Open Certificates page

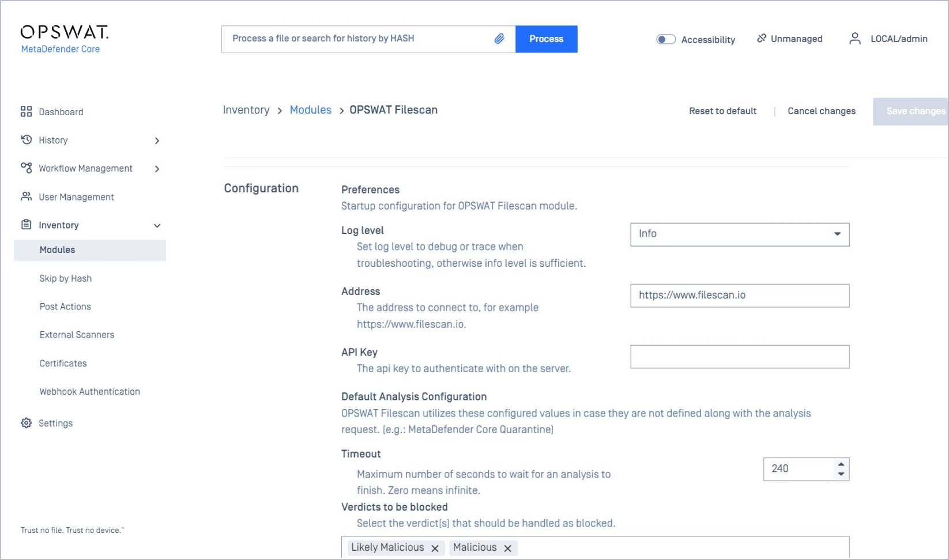[63, 364]
